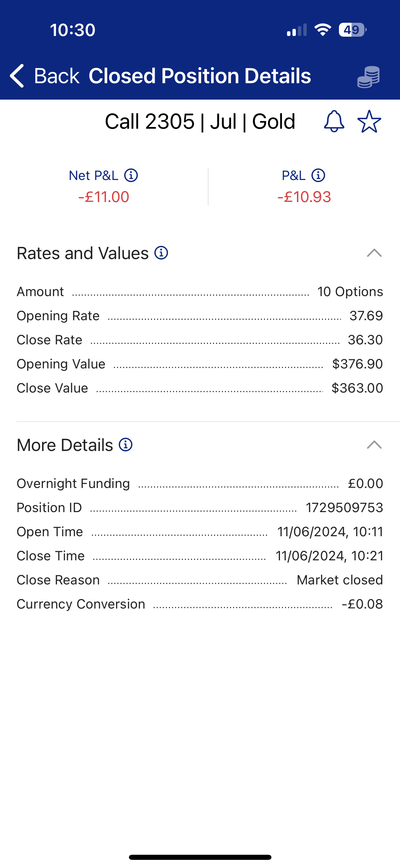Tap the battery indicator in status bar
The height and width of the screenshot is (868, 400).
352,30
